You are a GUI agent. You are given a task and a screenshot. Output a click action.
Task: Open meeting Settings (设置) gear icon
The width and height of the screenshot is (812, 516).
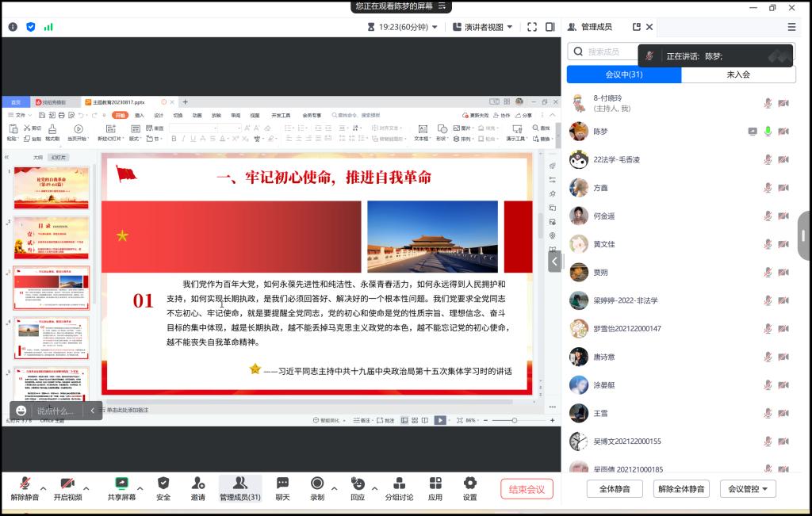point(469,484)
